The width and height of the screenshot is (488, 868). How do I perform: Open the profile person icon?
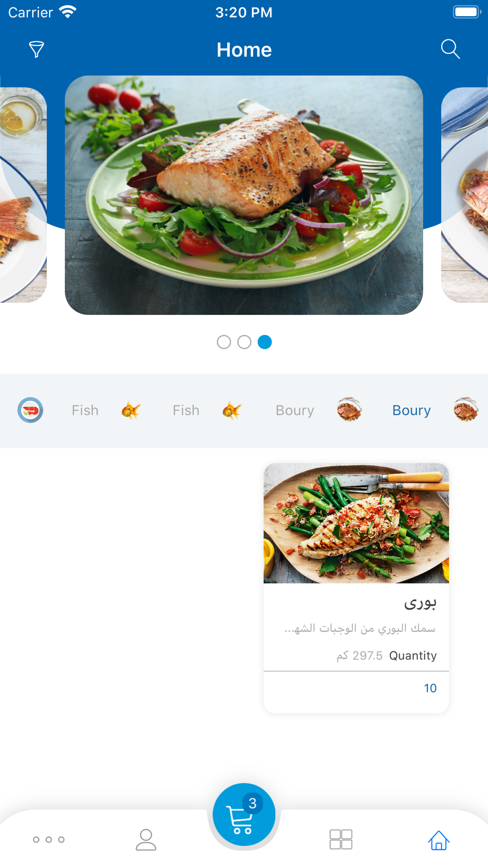point(146,840)
